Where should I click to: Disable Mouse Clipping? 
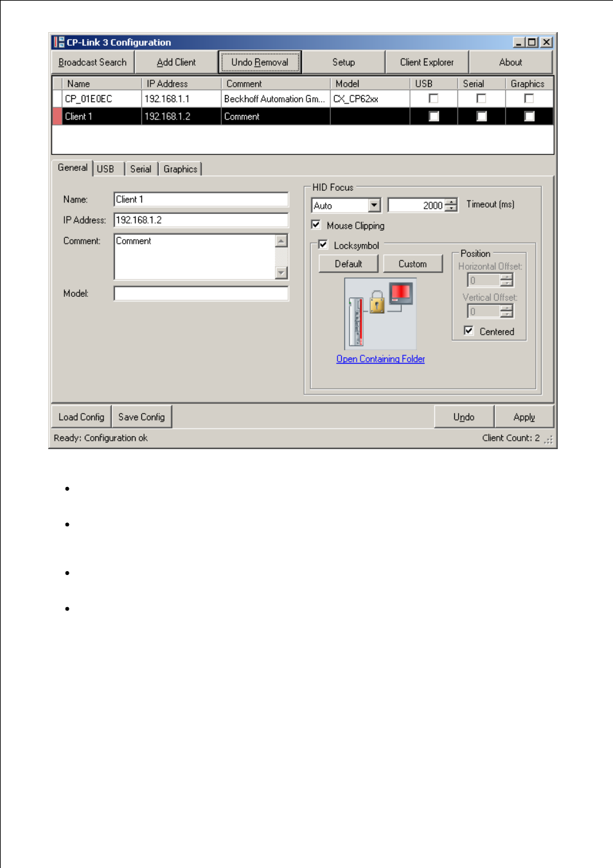click(315, 225)
